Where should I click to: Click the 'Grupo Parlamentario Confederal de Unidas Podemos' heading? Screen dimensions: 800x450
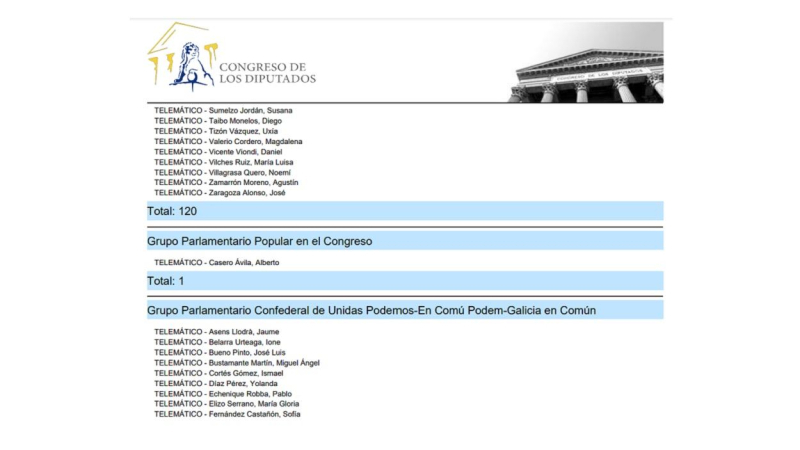tap(405, 310)
